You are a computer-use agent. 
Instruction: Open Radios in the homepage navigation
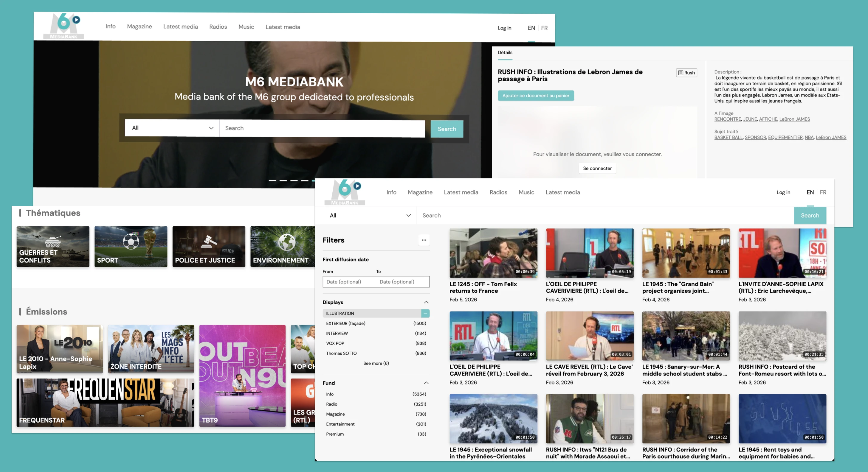tap(218, 27)
